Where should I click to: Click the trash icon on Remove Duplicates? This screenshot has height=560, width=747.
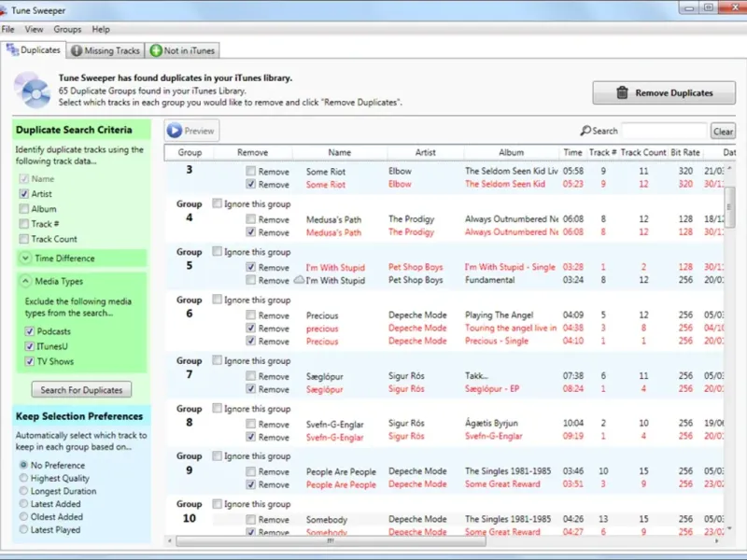(623, 92)
